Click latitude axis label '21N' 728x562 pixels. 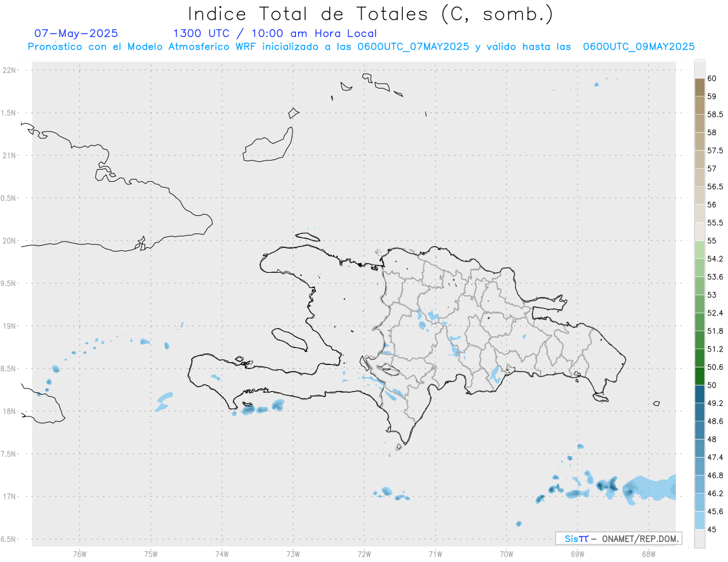click(10, 155)
